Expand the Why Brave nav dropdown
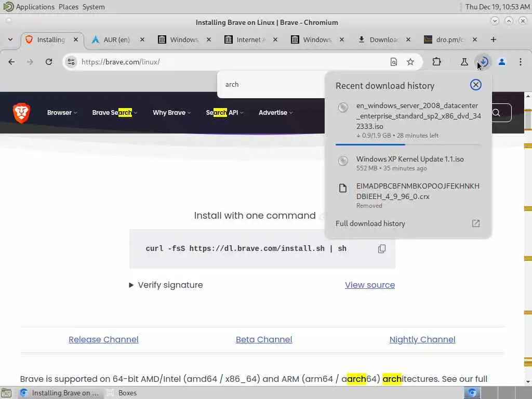This screenshot has height=399, width=532. coord(171,113)
